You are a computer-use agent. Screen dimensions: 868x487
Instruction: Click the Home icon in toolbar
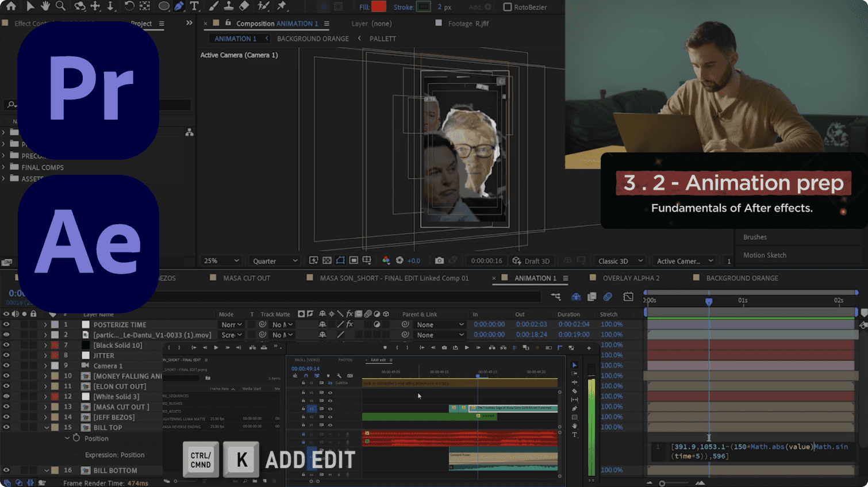click(x=11, y=6)
